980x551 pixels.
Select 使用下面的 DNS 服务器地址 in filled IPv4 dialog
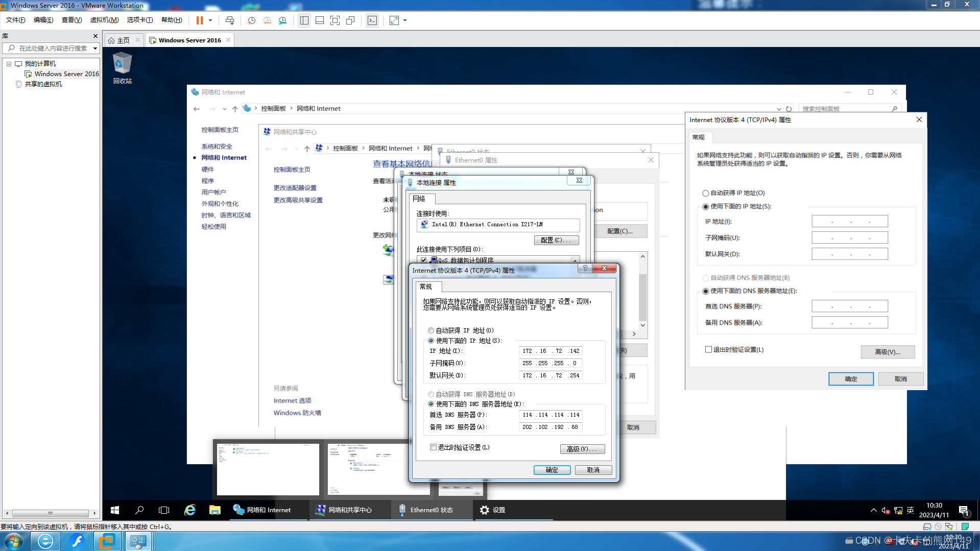pyautogui.click(x=431, y=404)
